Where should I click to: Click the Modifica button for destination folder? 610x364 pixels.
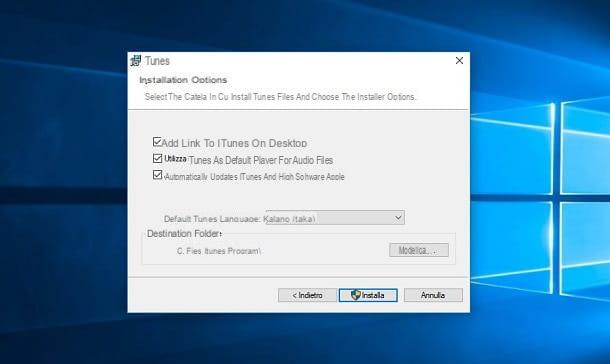pyautogui.click(x=419, y=250)
